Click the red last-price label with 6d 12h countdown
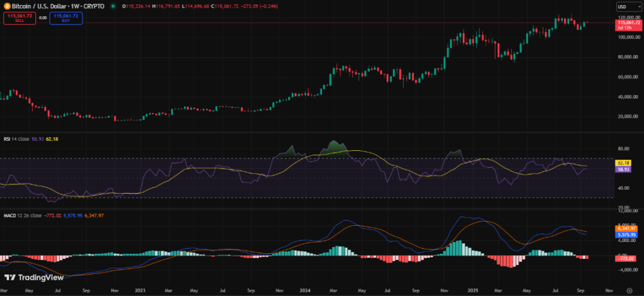This screenshot has height=296, width=644. point(628,25)
